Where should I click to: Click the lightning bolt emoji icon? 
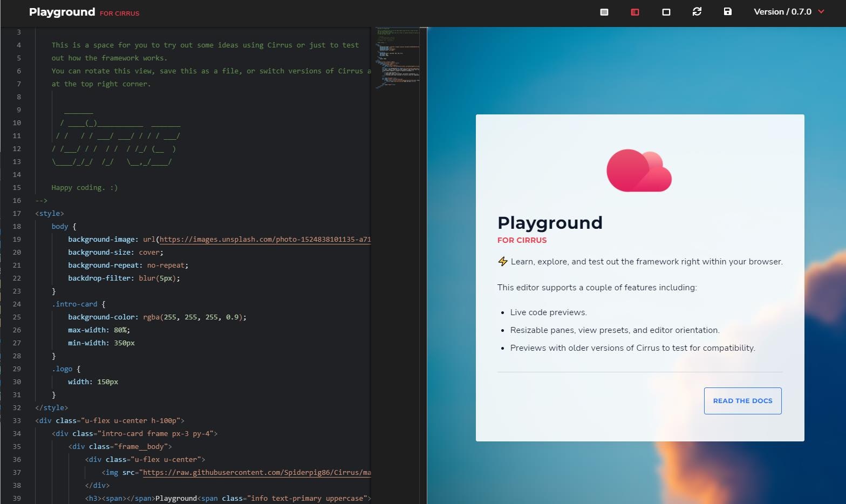(503, 262)
